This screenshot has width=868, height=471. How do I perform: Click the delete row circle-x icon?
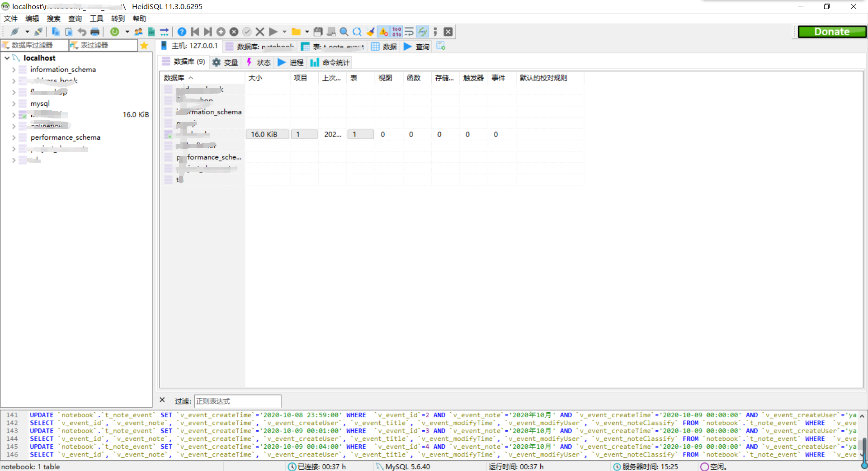[x=234, y=32]
